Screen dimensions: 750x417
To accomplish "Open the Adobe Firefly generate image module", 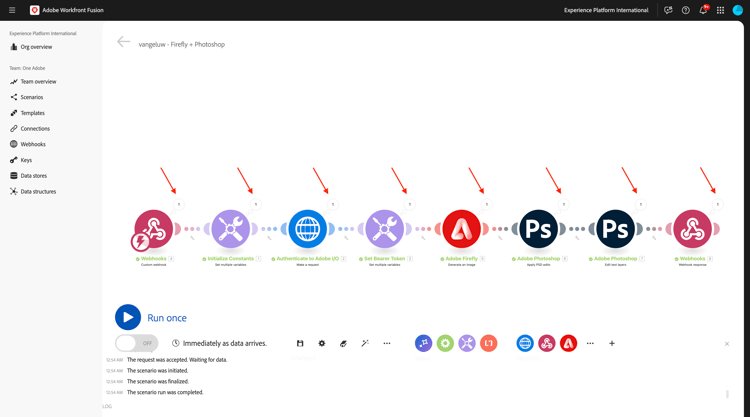I will click(462, 229).
